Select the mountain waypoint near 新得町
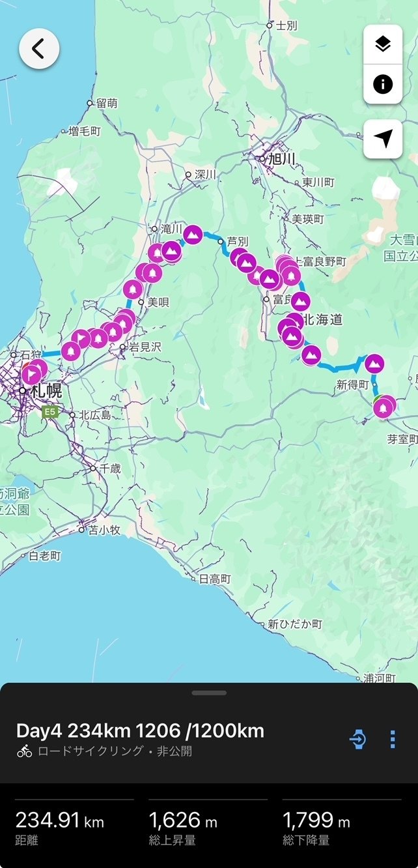418x868 pixels. point(374,364)
